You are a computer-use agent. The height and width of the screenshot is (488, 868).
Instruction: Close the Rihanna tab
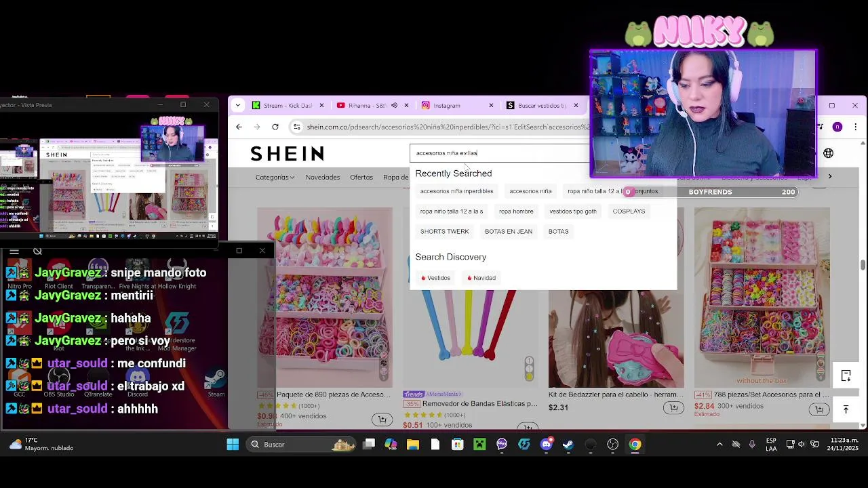point(406,105)
